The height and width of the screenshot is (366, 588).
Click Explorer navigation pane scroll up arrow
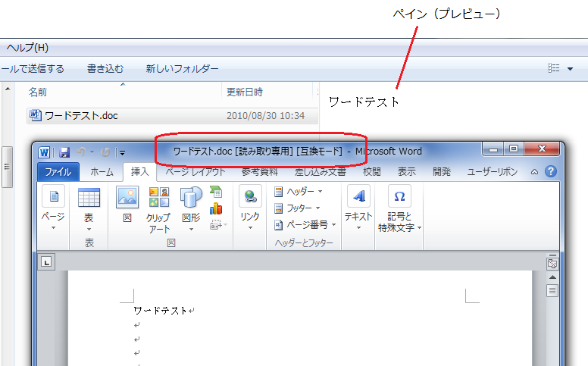tap(8, 89)
